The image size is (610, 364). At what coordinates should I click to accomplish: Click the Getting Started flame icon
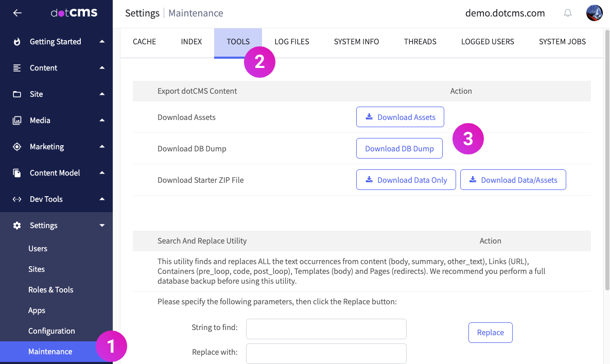(x=17, y=42)
